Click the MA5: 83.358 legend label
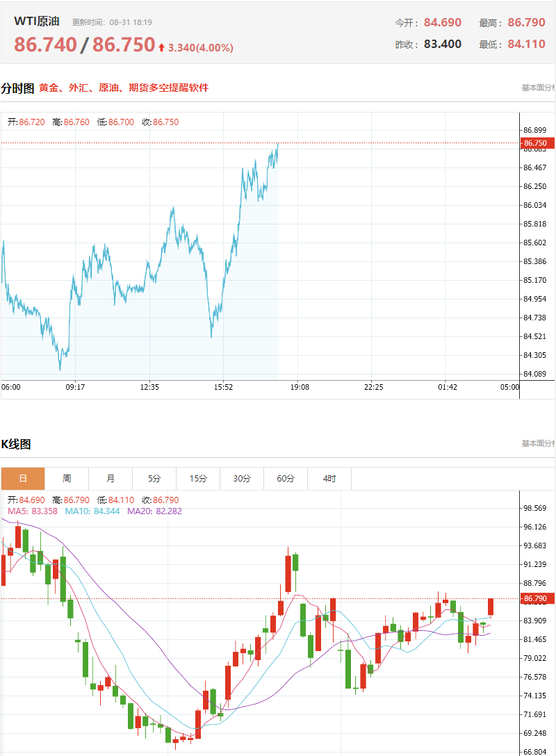 coord(32,511)
